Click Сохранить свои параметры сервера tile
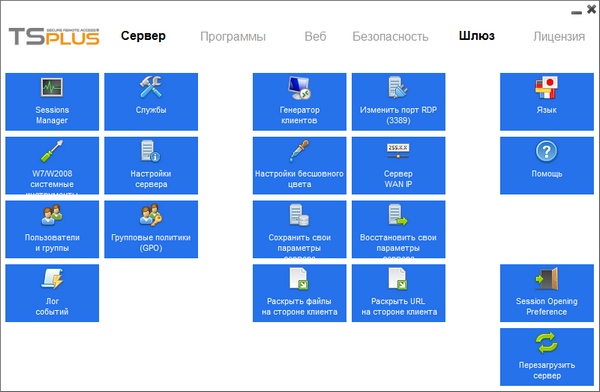Viewport: 600px width, 392px height. [299, 229]
